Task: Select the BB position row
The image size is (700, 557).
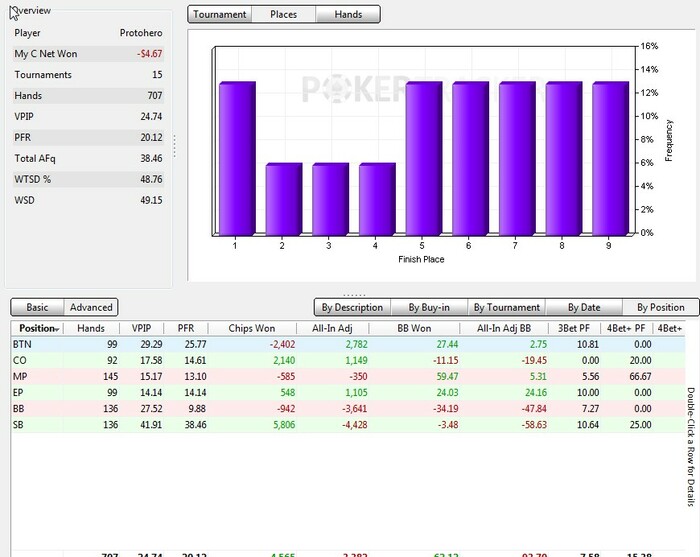Action: point(348,408)
